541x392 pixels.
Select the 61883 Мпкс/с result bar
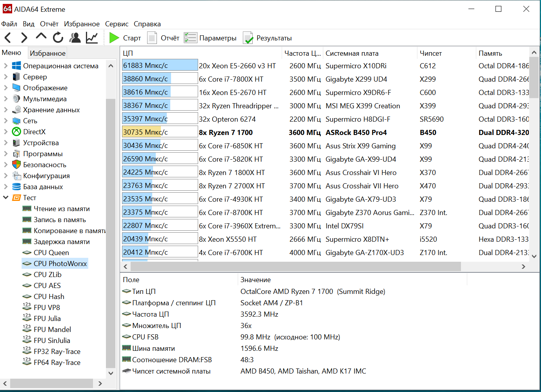[x=160, y=66]
